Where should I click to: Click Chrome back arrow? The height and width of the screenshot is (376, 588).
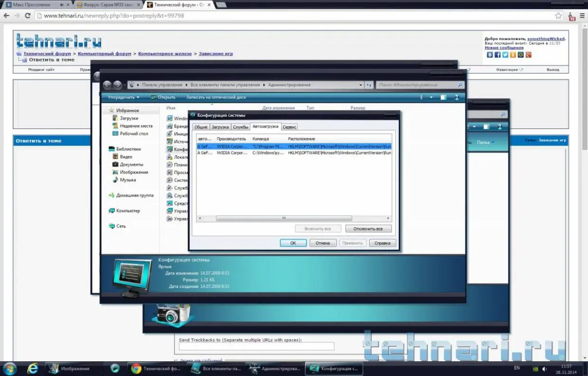pos(7,16)
